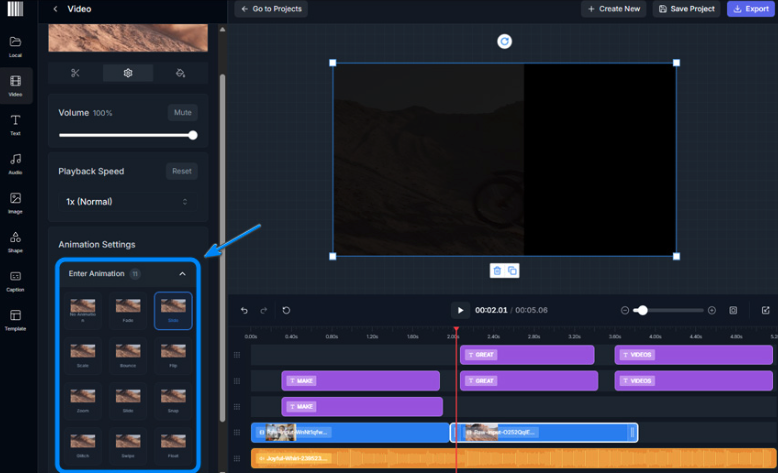Click the left panel vertical scrollbar
This screenshot has width=778, height=473.
coord(222,248)
